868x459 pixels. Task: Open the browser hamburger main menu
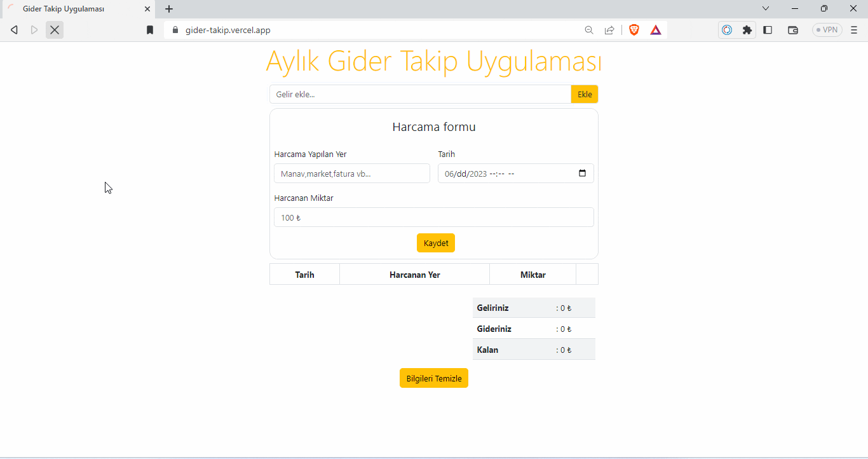(x=854, y=30)
